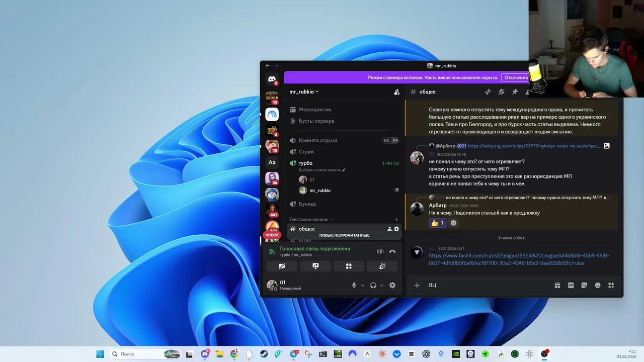Open the SQUAD server in the sidebar

[x=272, y=98]
